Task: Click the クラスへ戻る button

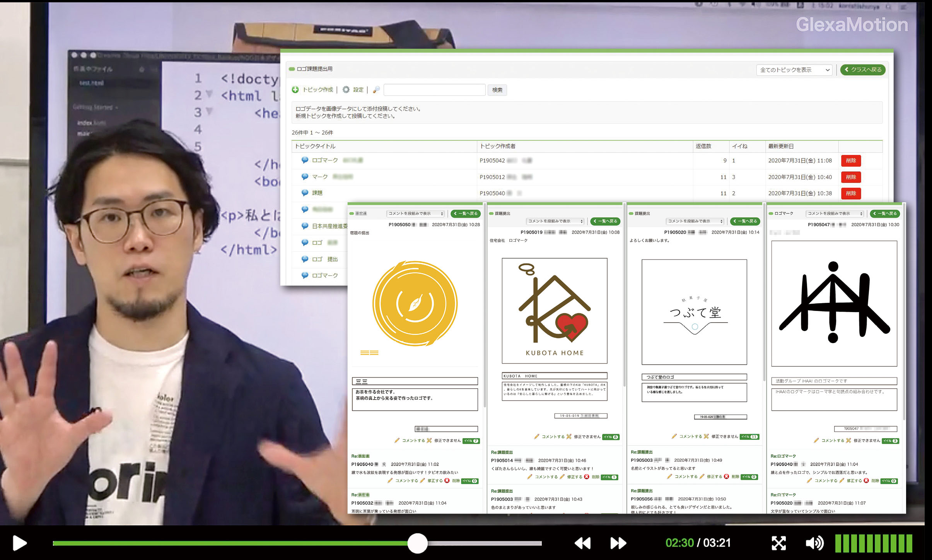Action: coord(863,70)
